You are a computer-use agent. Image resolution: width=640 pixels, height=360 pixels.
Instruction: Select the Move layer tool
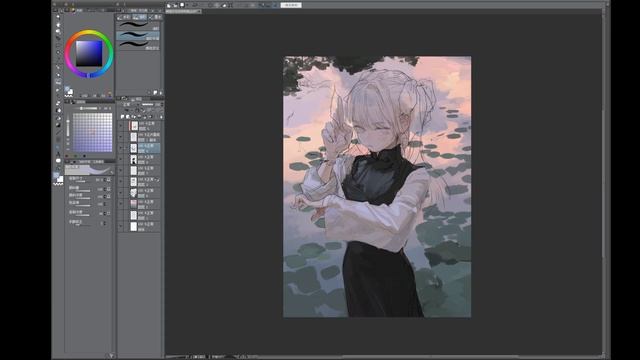(58, 38)
